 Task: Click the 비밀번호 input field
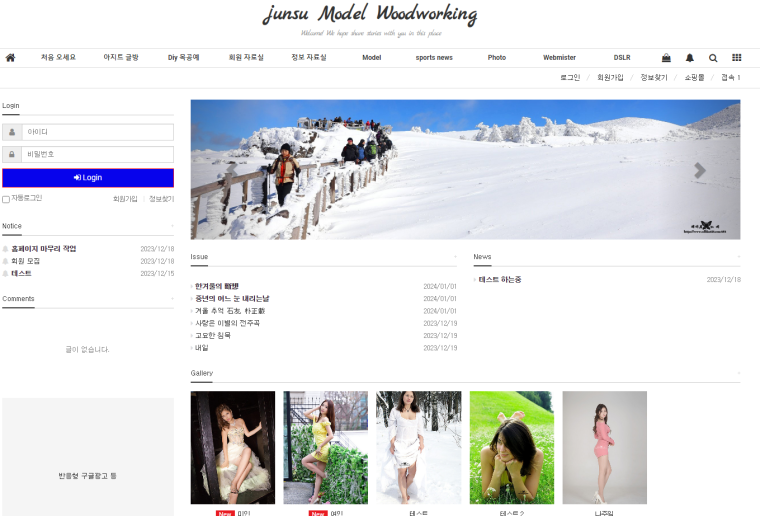(97, 154)
